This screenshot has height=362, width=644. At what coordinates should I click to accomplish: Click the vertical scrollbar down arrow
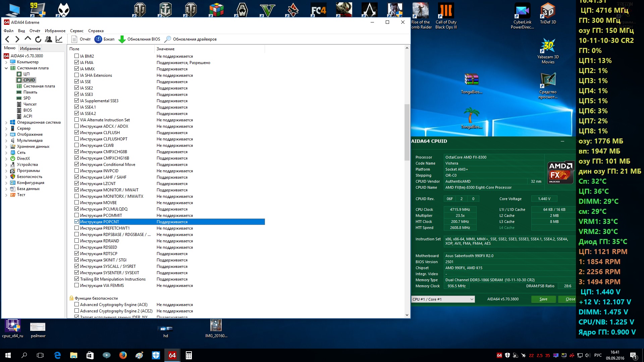coord(407,315)
